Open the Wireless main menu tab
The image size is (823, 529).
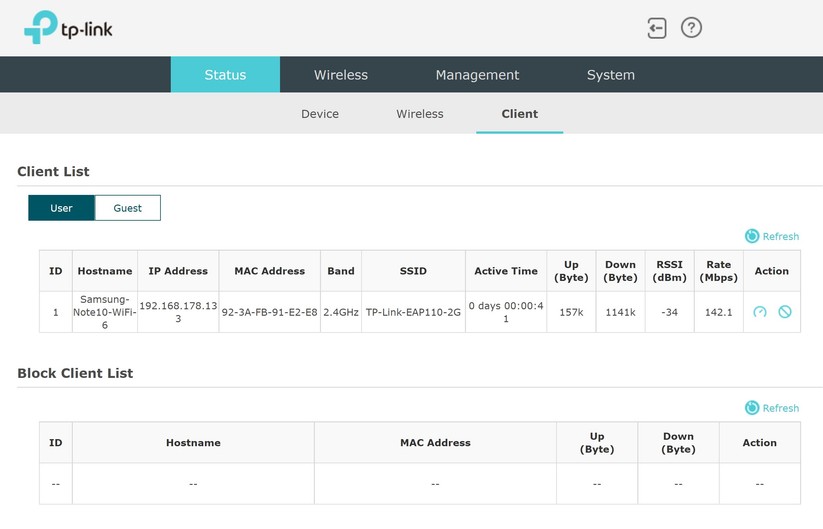click(x=341, y=75)
